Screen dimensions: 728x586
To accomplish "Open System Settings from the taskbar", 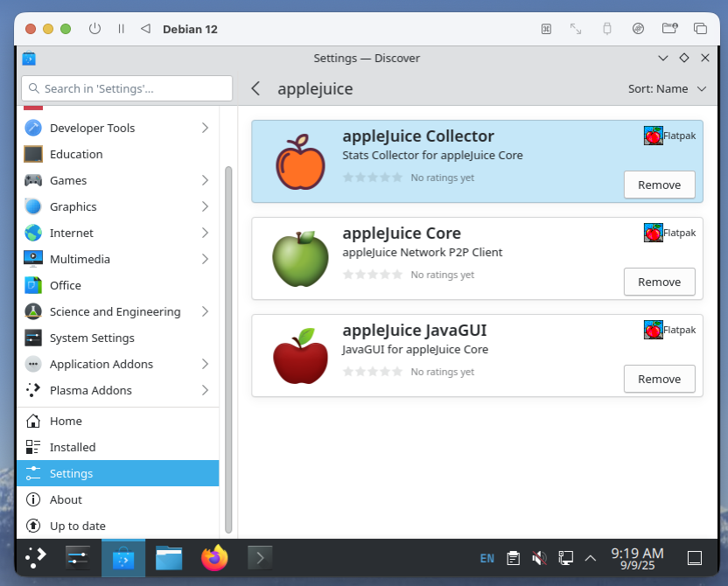I will coord(78,558).
